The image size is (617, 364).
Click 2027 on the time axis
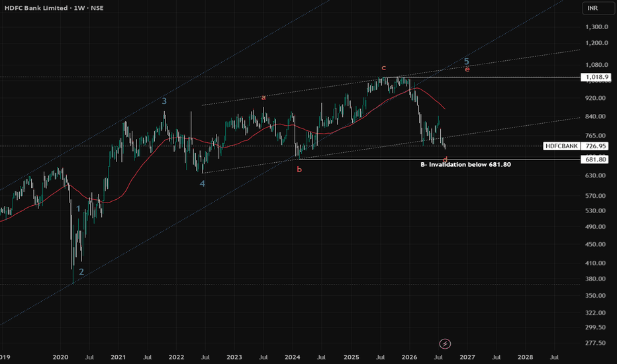pyautogui.click(x=467, y=357)
